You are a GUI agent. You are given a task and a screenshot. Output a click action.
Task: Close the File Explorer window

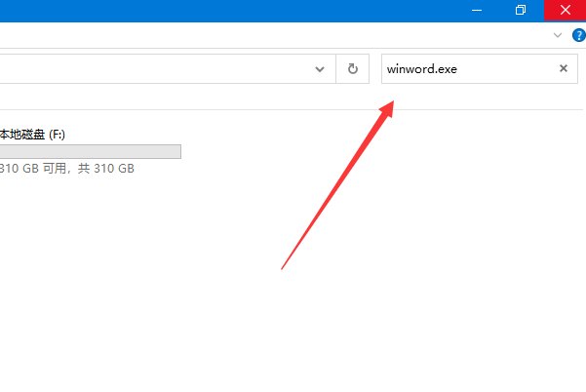pyautogui.click(x=568, y=10)
